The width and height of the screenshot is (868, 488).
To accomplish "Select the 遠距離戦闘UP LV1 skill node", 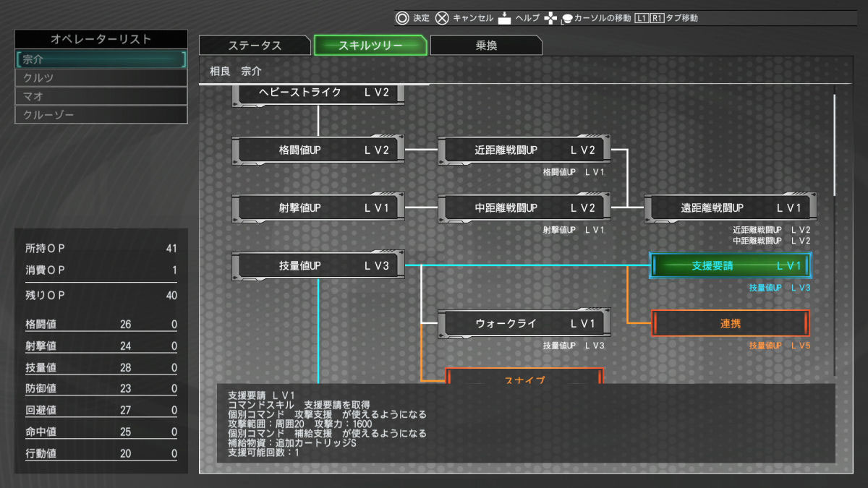I will (x=731, y=207).
